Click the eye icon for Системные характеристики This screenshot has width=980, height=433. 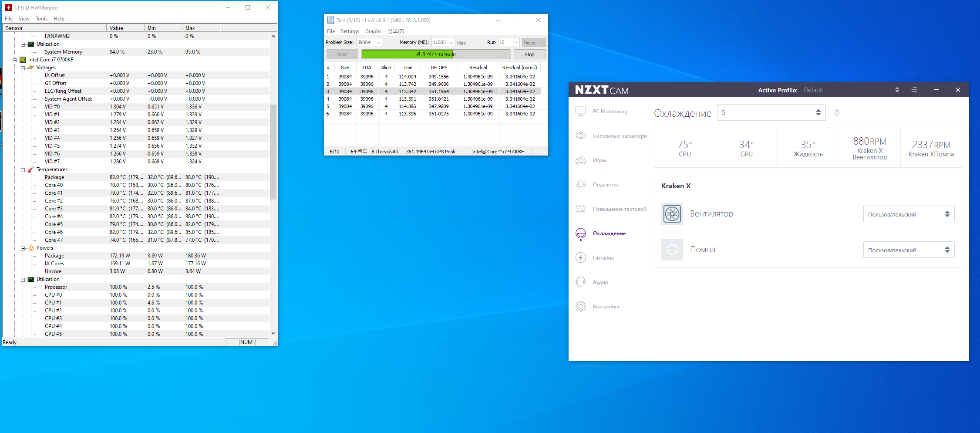[581, 135]
